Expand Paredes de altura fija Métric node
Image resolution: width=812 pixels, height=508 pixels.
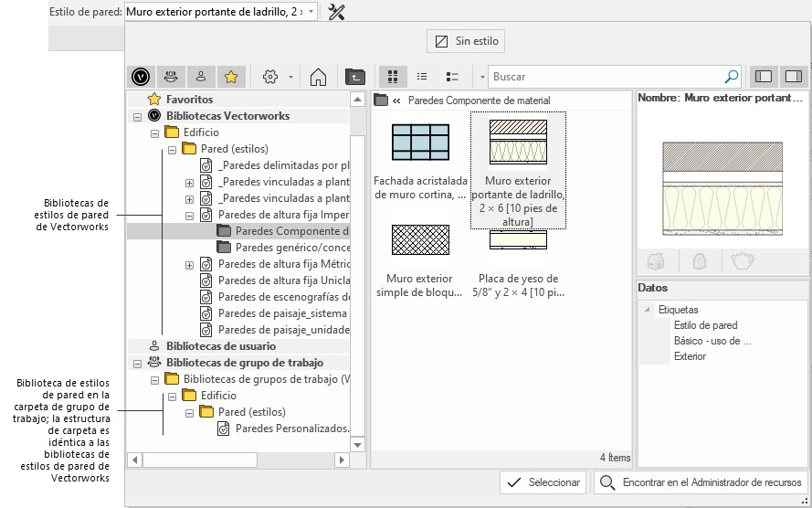pos(190,265)
